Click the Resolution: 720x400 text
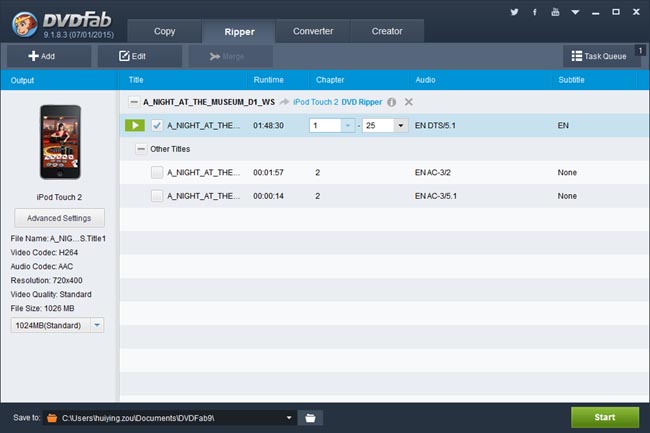Screen dimensions: 650x433 46,281
